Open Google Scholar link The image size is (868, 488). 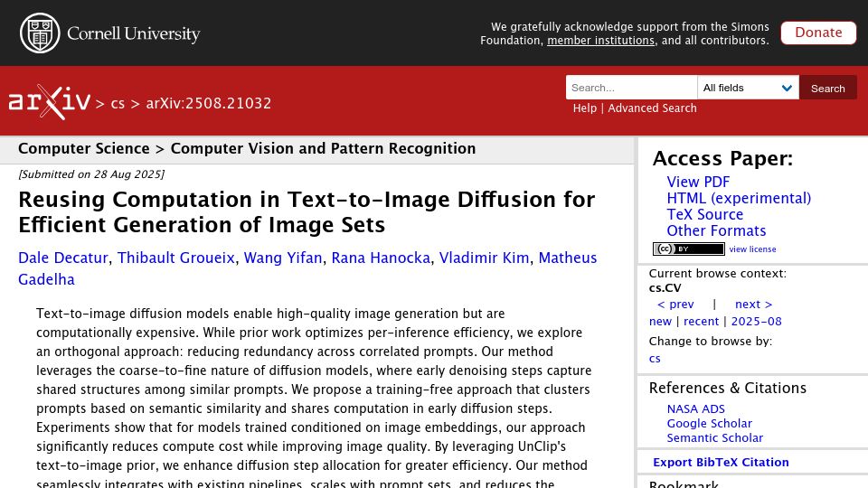[709, 423]
